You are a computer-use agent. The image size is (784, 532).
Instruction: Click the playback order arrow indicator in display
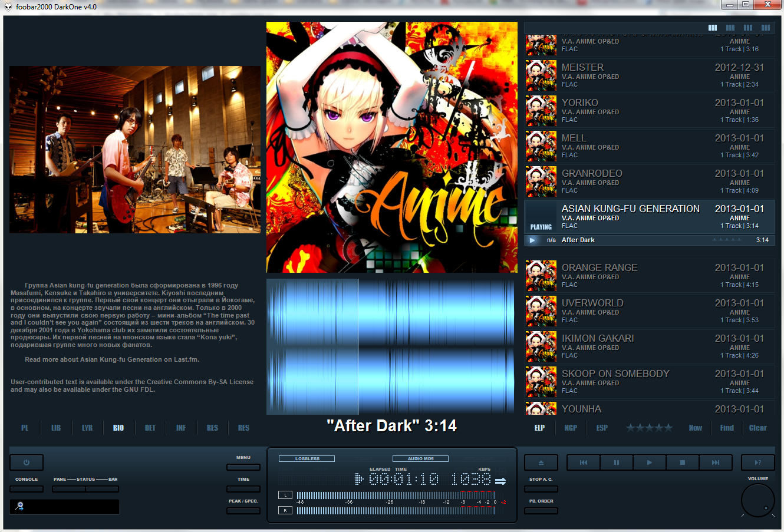500,481
